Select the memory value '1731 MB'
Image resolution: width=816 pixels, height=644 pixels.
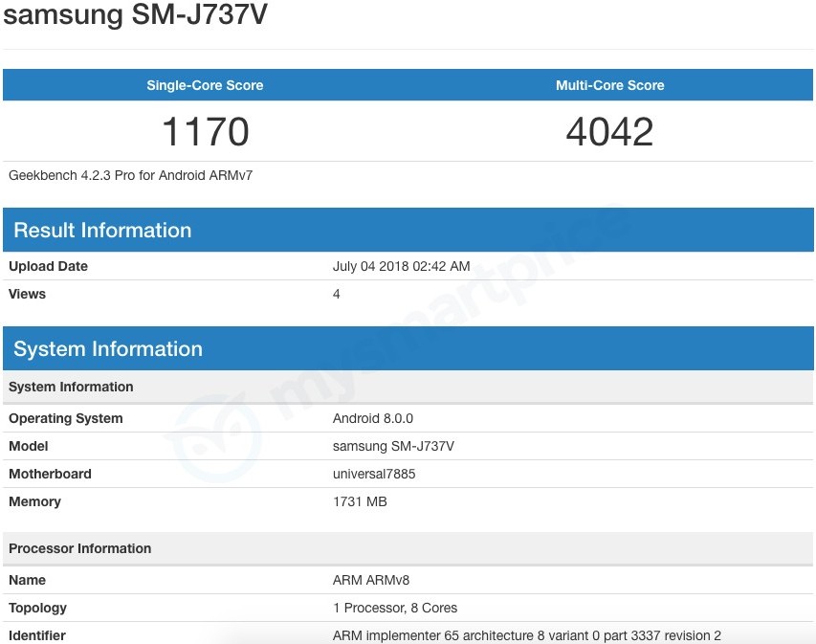click(360, 501)
